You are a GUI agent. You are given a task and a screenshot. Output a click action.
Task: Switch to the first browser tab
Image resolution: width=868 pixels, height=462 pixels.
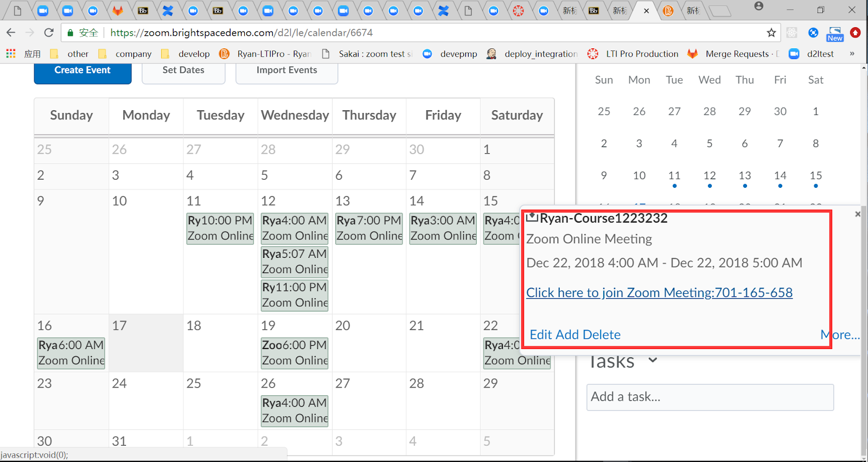click(x=17, y=10)
